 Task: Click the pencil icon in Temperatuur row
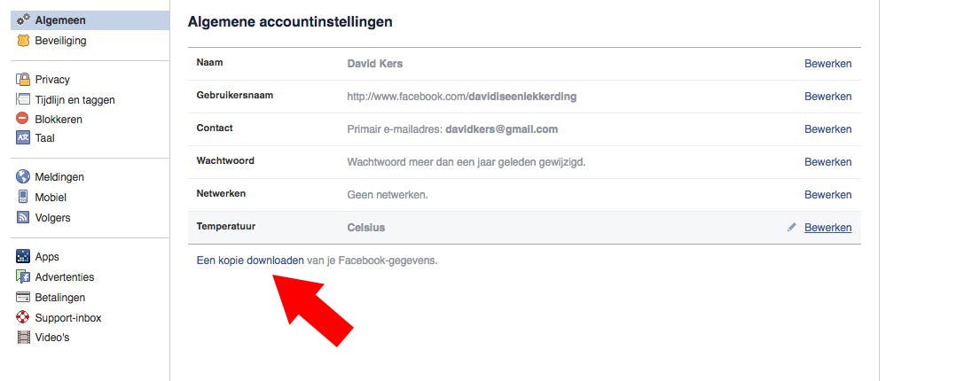click(x=792, y=228)
